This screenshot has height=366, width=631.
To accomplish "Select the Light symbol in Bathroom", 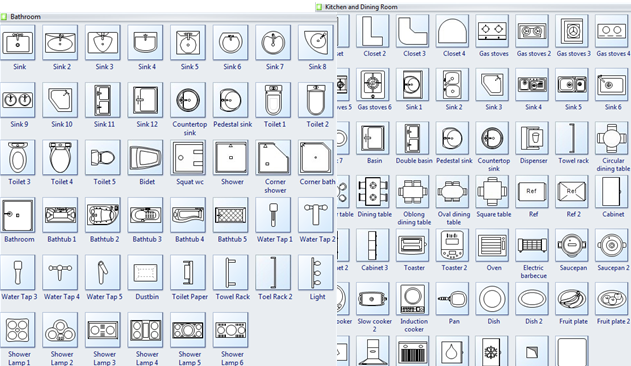I will point(316,273).
